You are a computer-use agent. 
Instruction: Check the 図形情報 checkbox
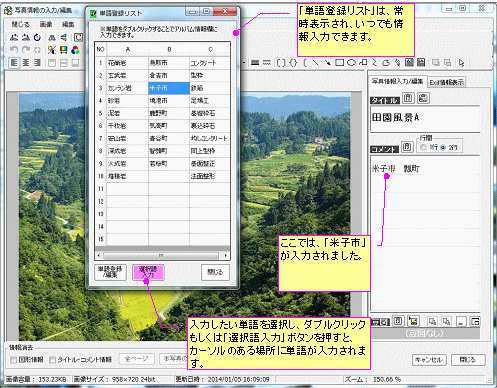click(13, 360)
